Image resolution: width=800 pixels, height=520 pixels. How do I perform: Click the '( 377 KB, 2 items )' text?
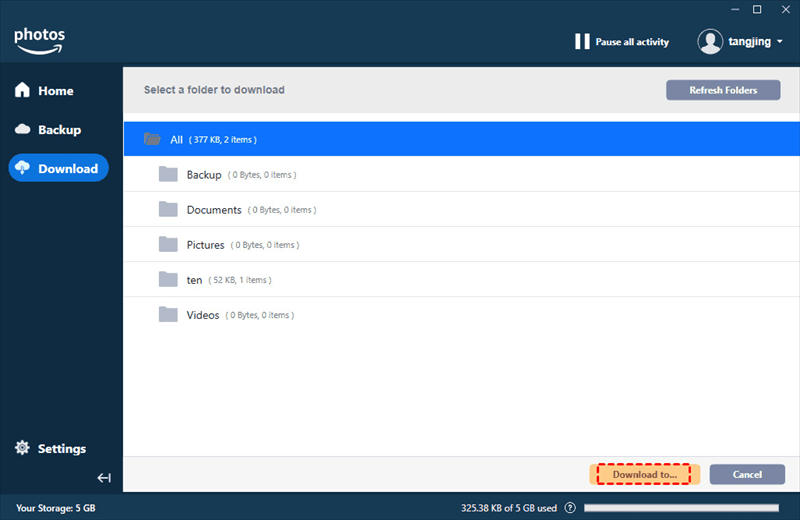pos(222,140)
